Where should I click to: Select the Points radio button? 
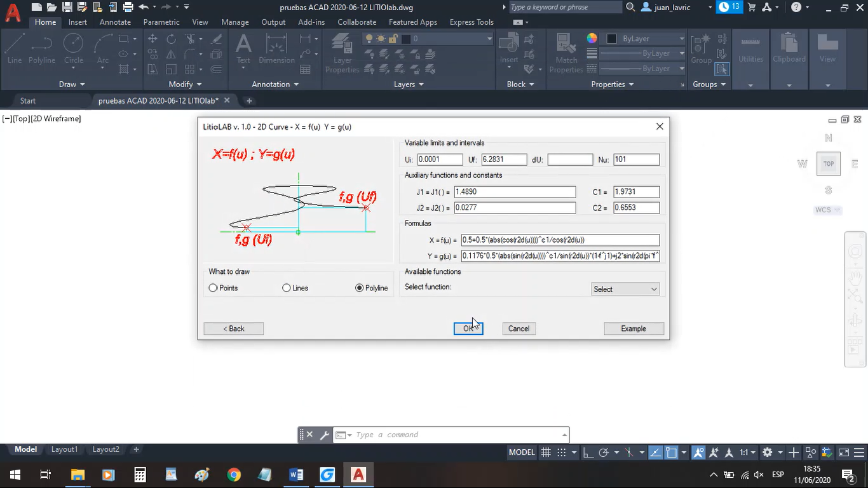(x=214, y=288)
